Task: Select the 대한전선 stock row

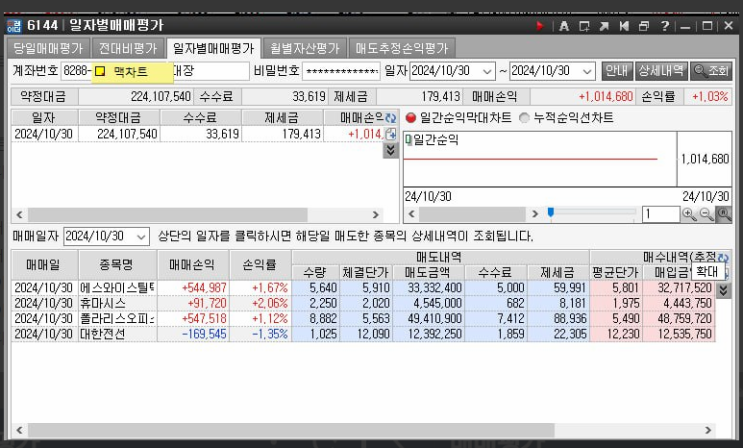Action: [363, 334]
